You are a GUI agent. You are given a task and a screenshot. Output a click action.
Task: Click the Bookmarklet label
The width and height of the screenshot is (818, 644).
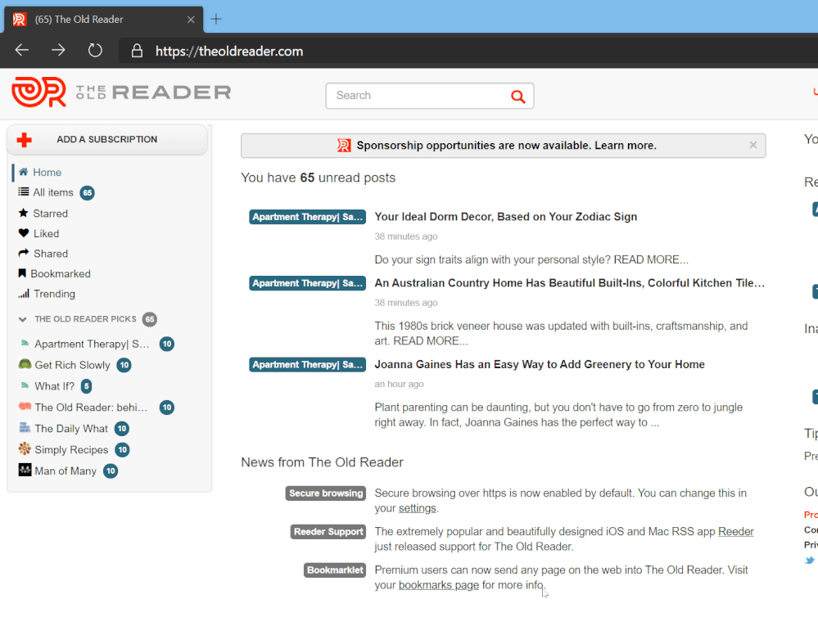coord(335,570)
